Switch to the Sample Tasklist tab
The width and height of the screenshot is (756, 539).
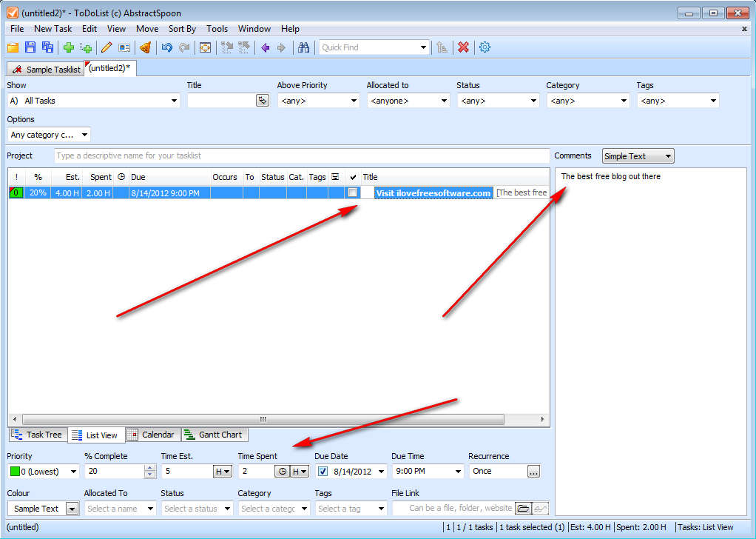(x=47, y=69)
